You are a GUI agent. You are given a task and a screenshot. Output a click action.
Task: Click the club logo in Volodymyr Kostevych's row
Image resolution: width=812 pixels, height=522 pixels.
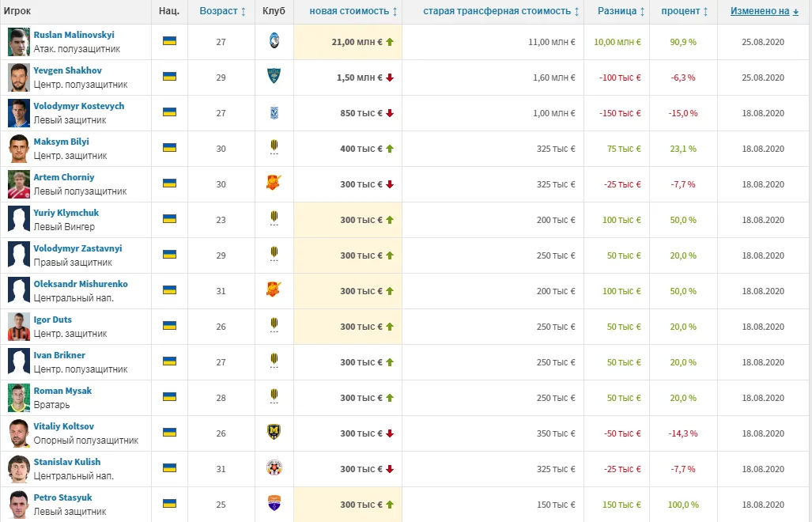274,112
